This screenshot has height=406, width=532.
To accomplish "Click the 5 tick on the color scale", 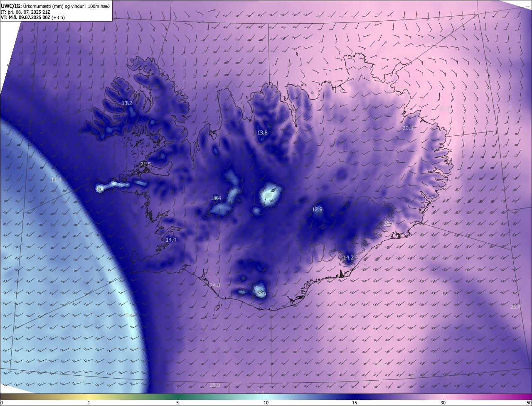I will (177, 403).
